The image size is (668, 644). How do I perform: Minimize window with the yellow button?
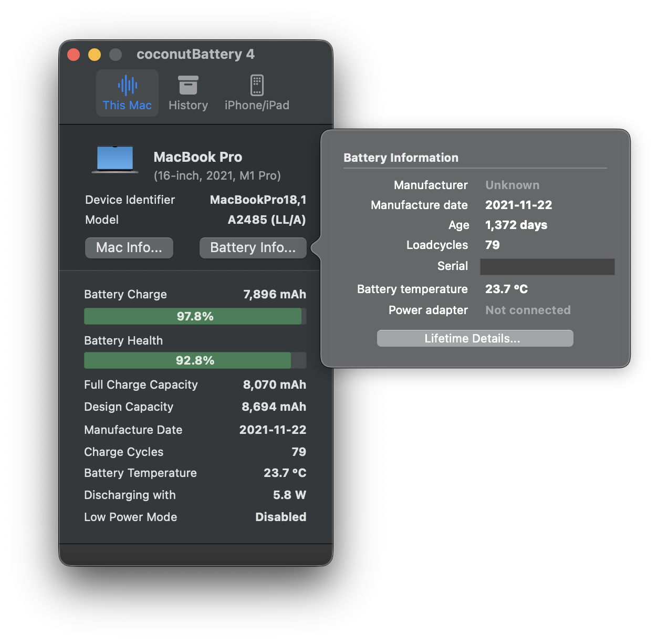click(95, 55)
